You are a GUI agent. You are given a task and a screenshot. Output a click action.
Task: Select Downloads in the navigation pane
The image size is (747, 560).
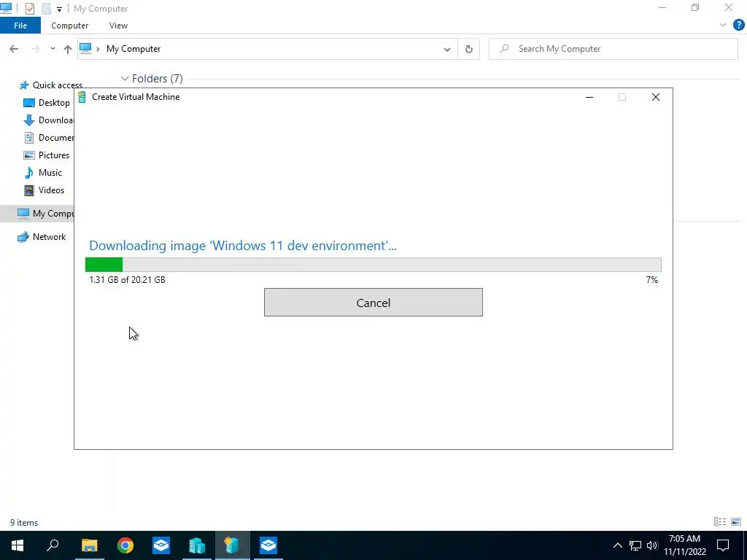tap(49, 120)
